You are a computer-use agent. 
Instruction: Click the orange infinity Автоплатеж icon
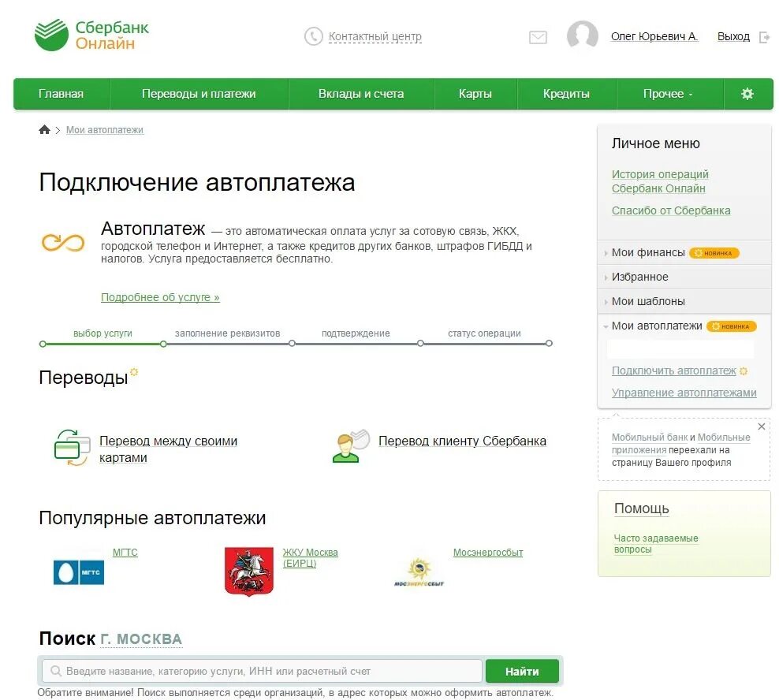click(x=63, y=243)
